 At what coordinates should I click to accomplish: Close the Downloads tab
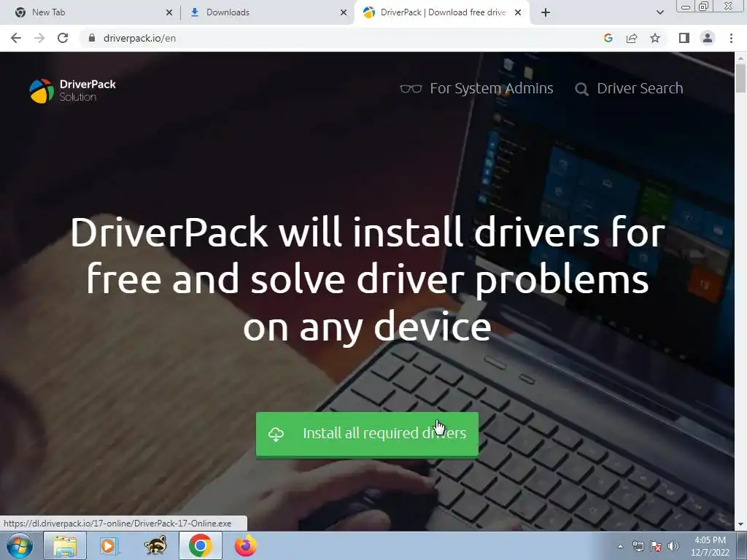(344, 13)
